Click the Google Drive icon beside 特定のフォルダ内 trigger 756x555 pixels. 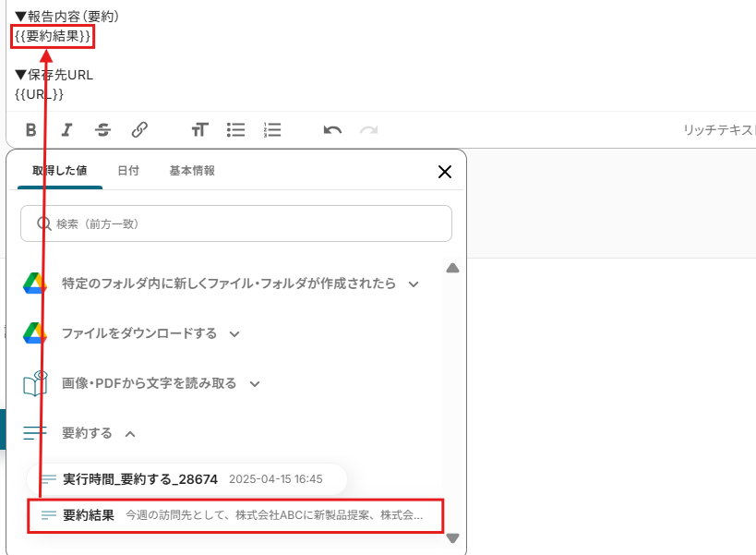(x=35, y=284)
